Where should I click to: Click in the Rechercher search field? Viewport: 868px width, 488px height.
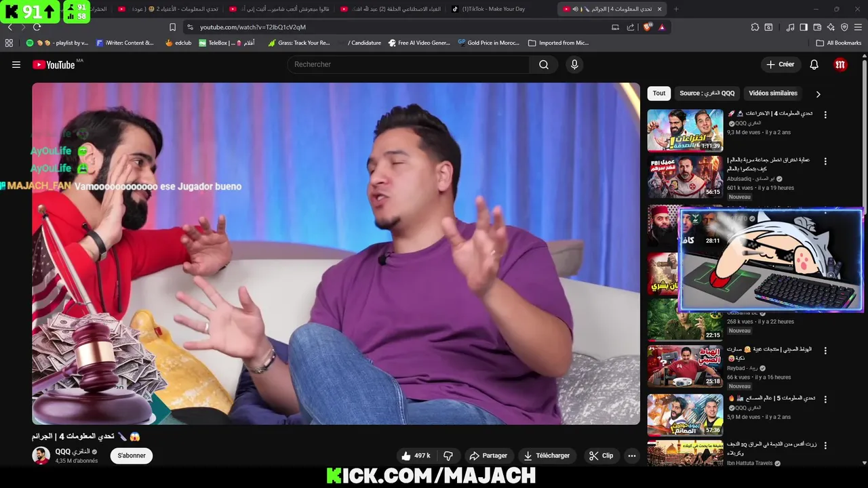[x=409, y=64]
